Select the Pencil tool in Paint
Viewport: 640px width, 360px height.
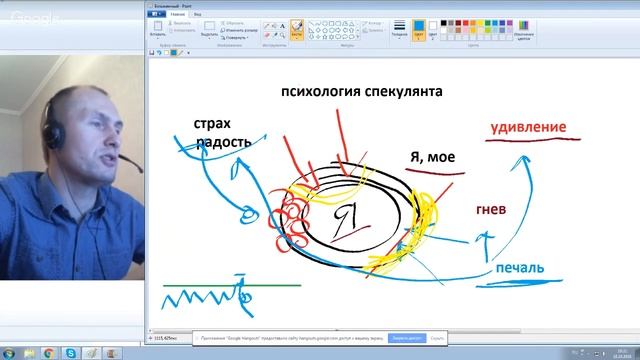click(267, 26)
